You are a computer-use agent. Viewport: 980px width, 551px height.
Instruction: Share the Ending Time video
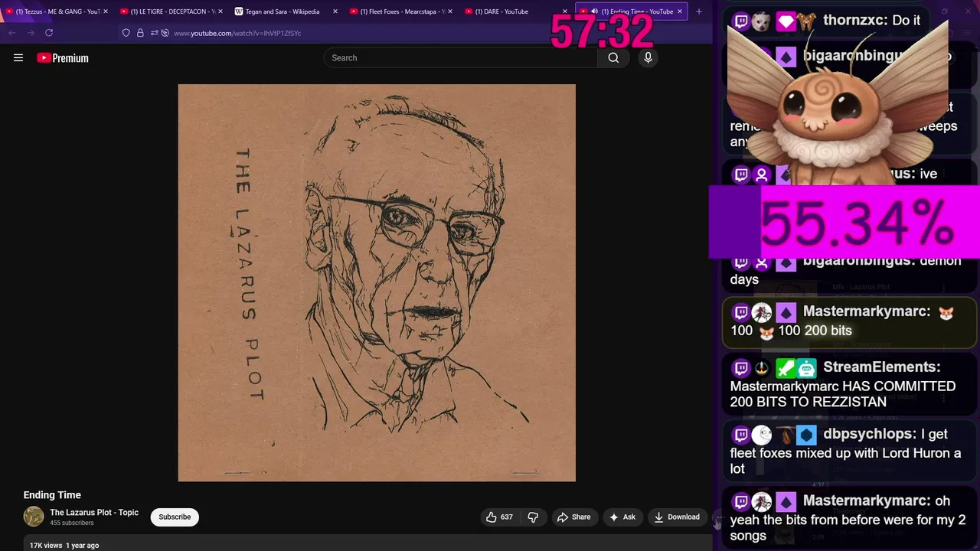click(573, 517)
